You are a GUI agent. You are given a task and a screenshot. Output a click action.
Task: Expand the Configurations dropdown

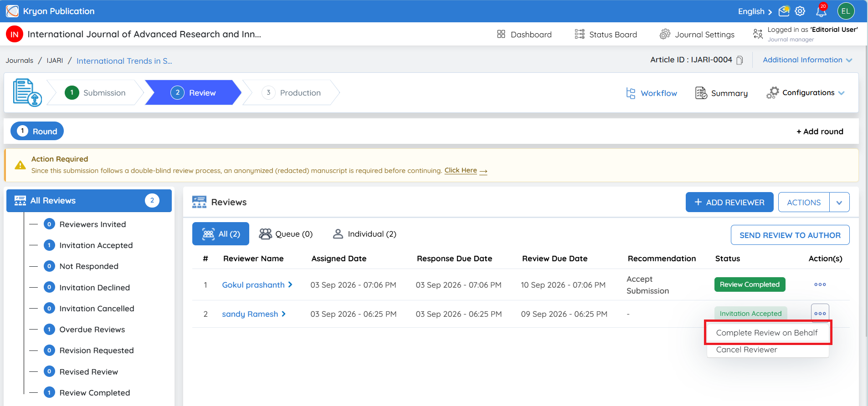805,93
